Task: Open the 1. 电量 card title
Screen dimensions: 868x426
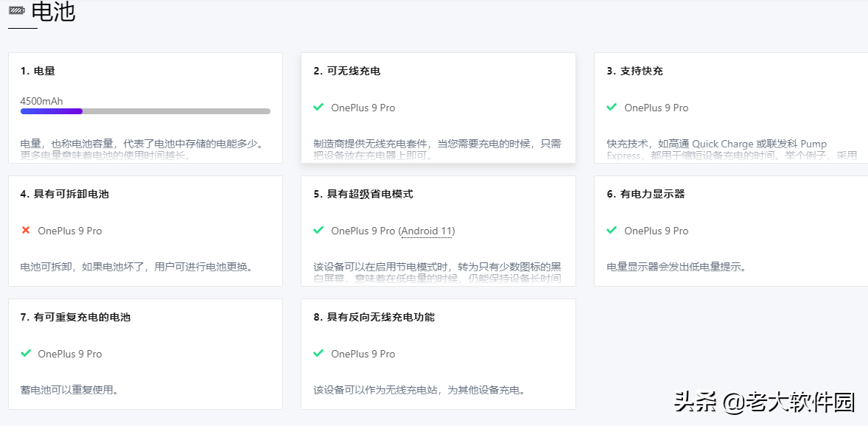Action: (x=38, y=71)
